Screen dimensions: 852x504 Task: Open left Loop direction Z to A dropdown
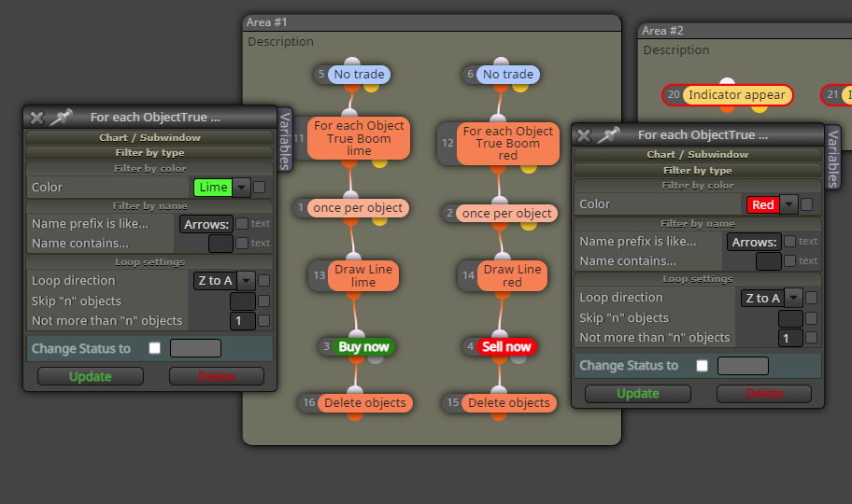(246, 281)
